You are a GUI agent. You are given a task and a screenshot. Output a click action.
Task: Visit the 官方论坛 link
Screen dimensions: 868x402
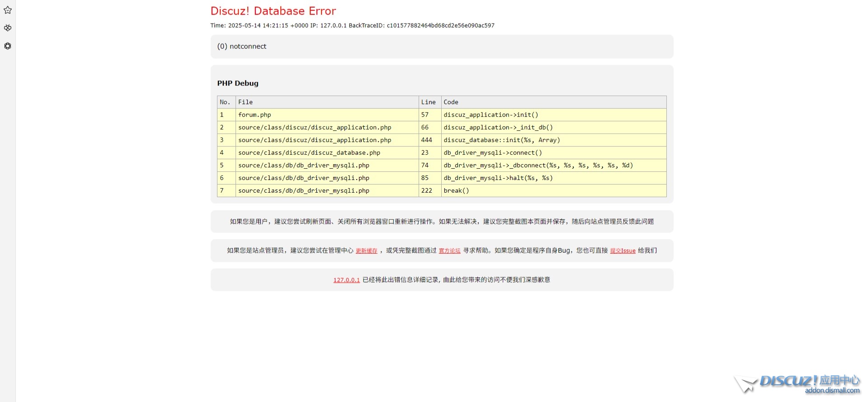(x=449, y=251)
